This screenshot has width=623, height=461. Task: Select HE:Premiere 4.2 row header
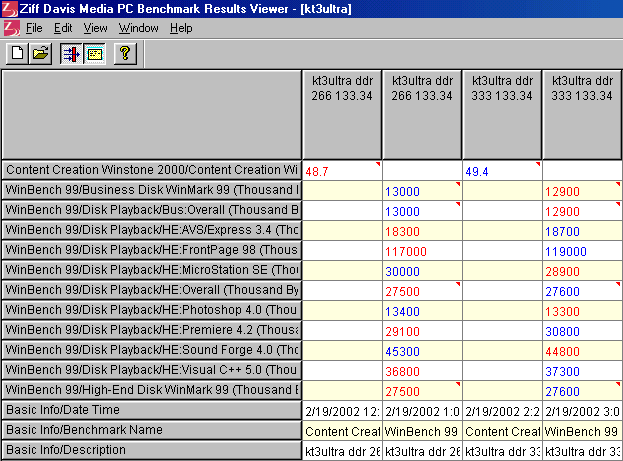151,330
